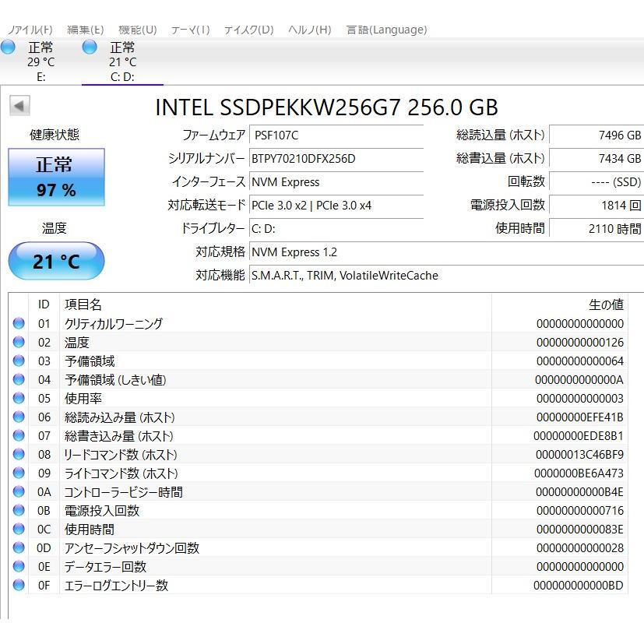The width and height of the screenshot is (644, 644).
Task: Switch to the E: disk tab
Action: coord(40,62)
